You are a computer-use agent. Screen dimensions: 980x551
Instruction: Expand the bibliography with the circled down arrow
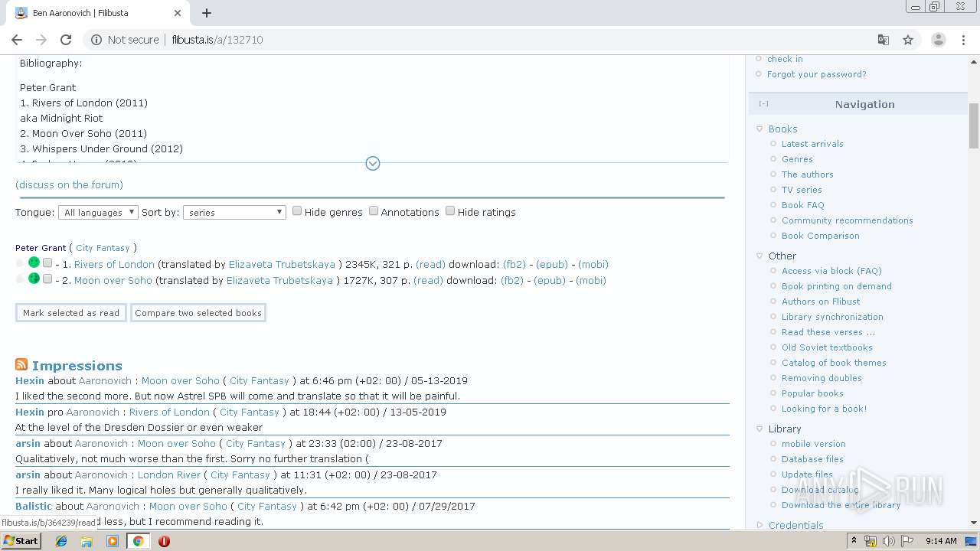[x=373, y=163]
